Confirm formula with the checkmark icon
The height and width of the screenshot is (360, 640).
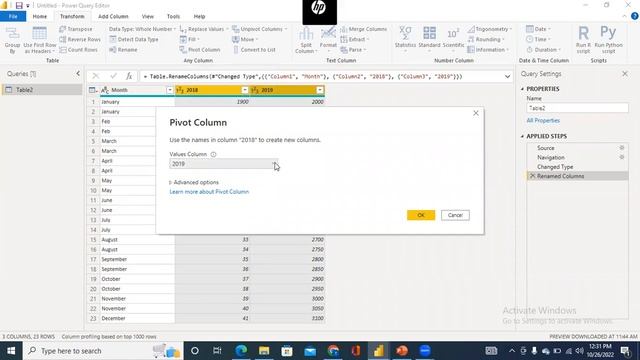tap(113, 76)
